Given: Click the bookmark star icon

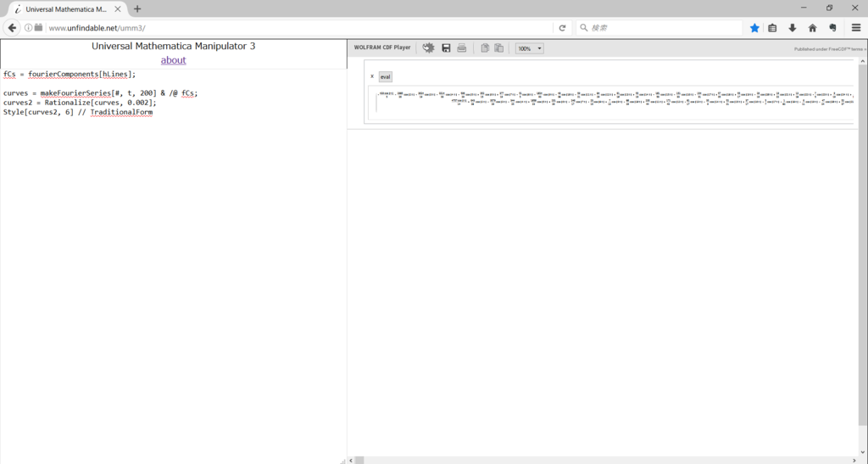Looking at the screenshot, I should click(754, 28).
